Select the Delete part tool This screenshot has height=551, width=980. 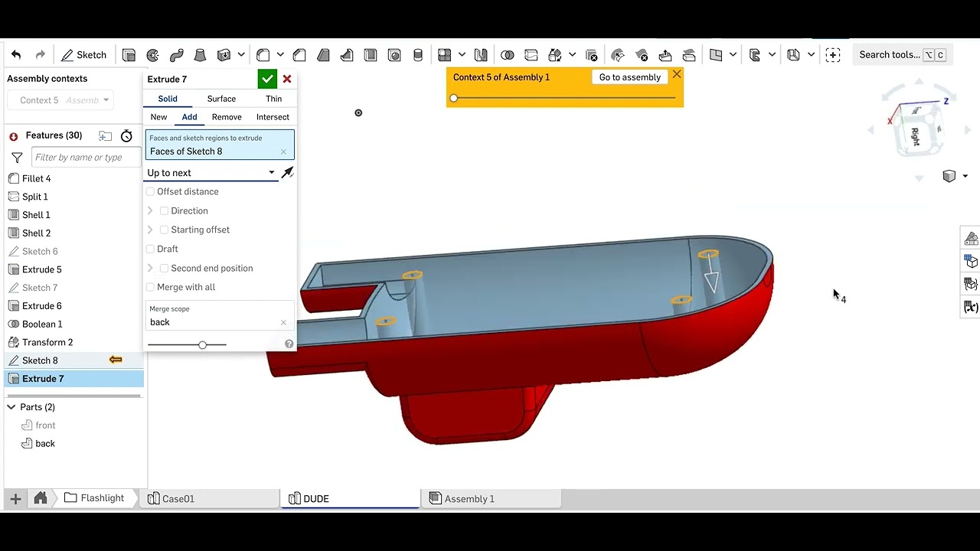(591, 55)
